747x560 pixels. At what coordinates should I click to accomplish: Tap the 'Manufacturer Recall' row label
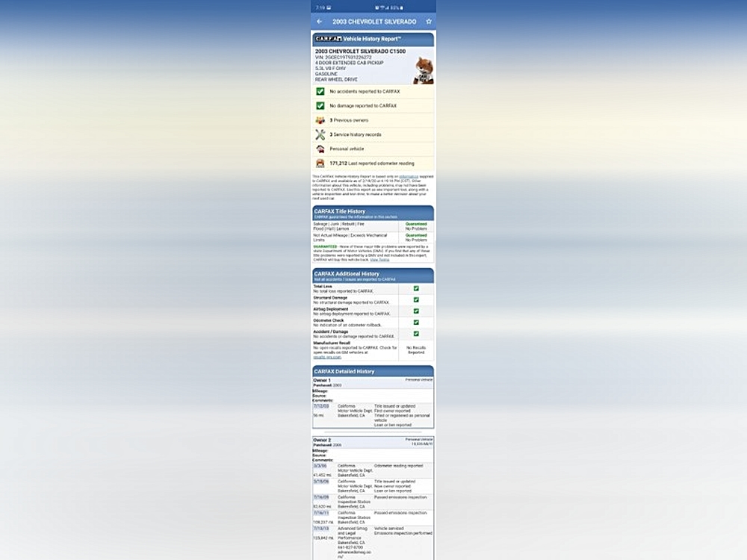click(332, 343)
